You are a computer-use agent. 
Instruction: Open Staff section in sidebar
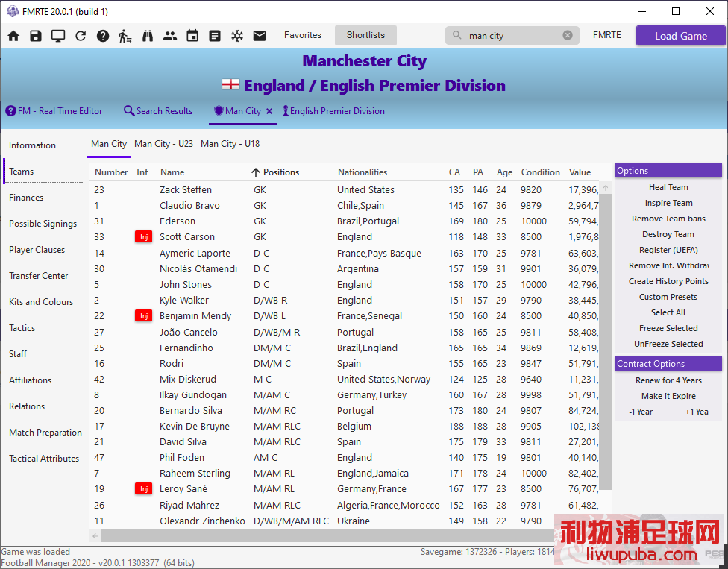[18, 354]
